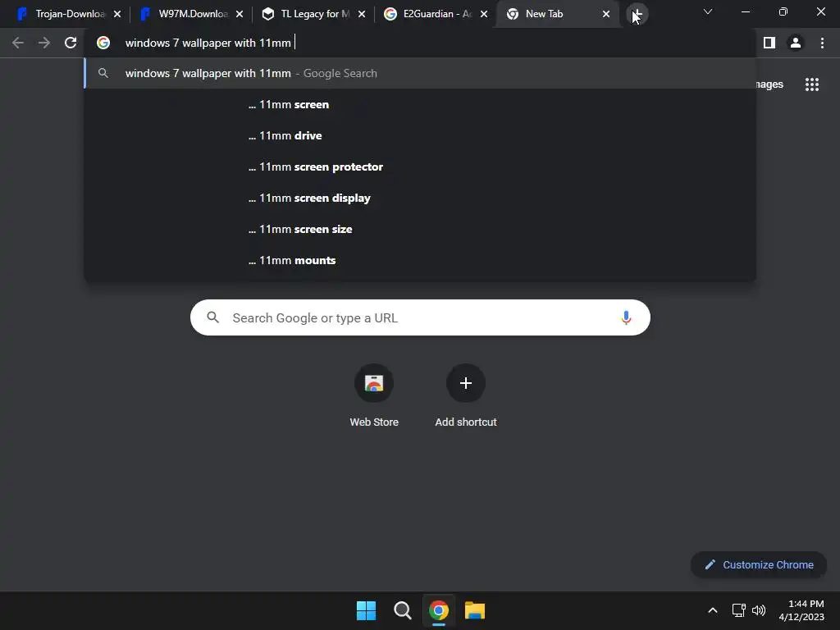
Task: Open the Windows Start menu
Action: [367, 610]
